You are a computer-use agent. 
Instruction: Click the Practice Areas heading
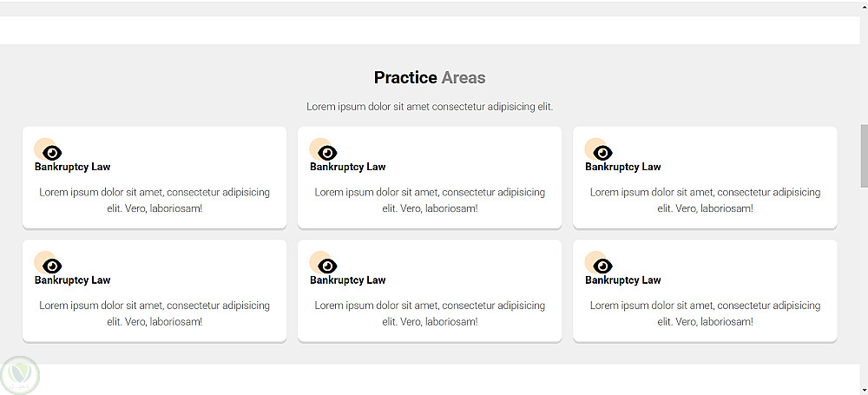(430, 78)
